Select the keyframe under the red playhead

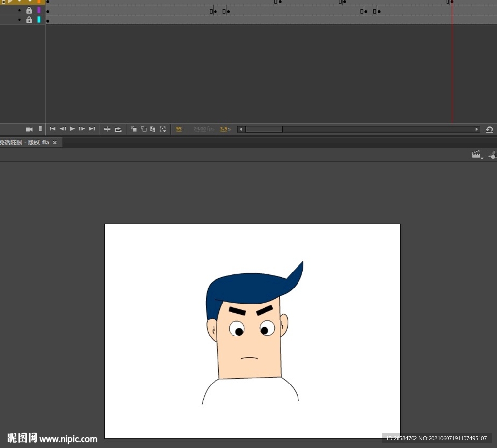point(452,2)
